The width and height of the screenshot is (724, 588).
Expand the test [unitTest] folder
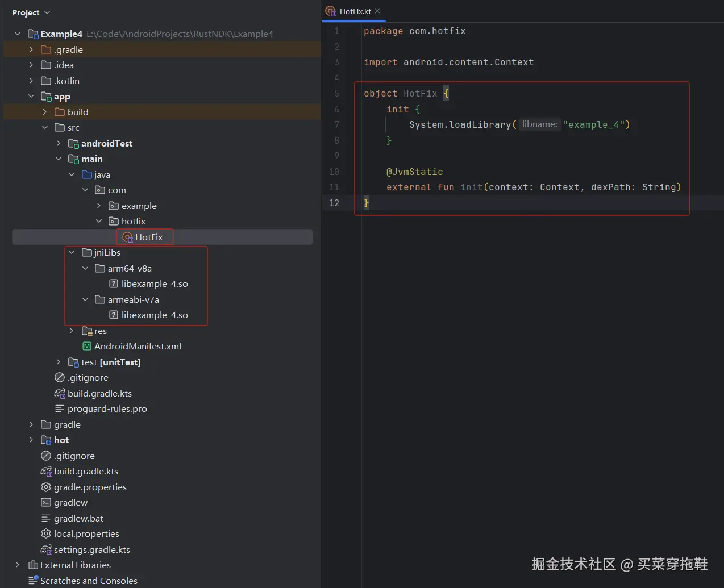[x=59, y=362]
